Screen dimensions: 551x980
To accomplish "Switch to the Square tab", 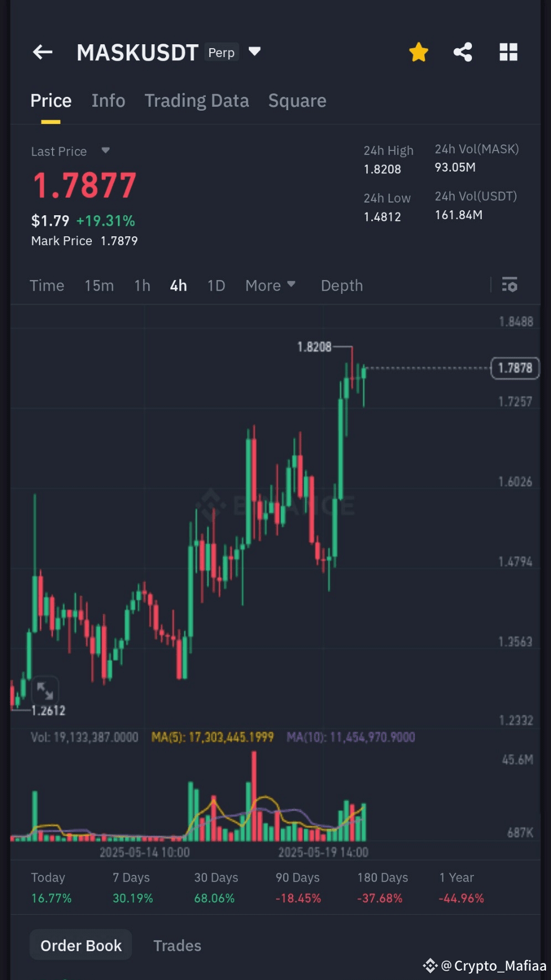I will tap(297, 101).
